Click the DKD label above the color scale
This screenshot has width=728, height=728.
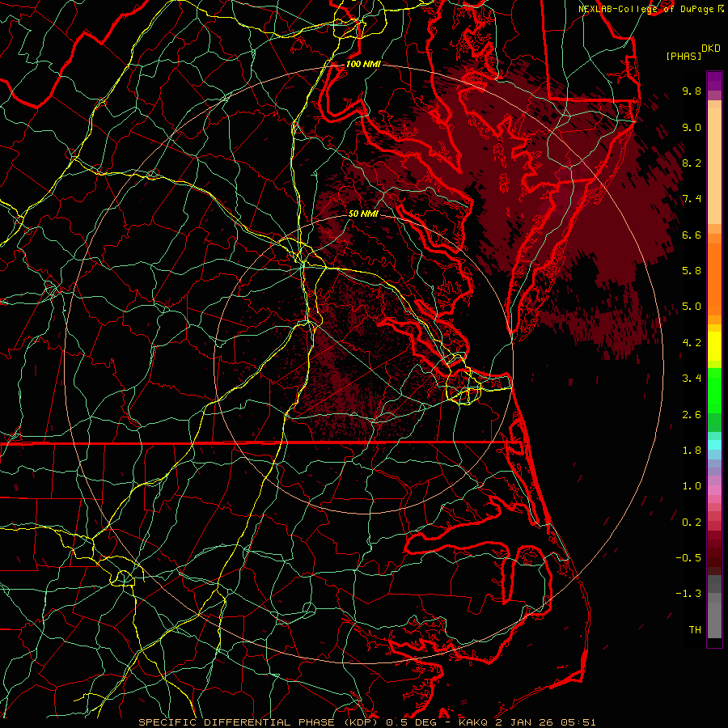coord(711,49)
